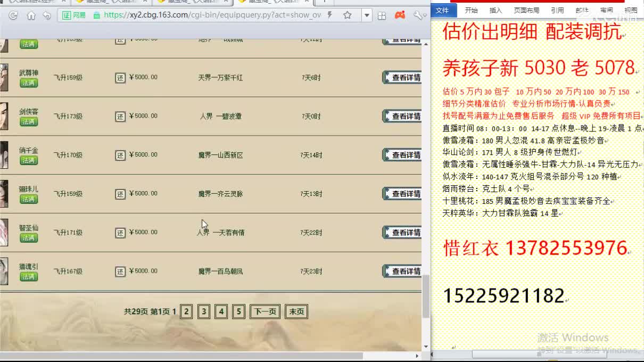644x362 pixels.
Task: Switch to 开始 ribbon tab in Word
Action: [471, 10]
